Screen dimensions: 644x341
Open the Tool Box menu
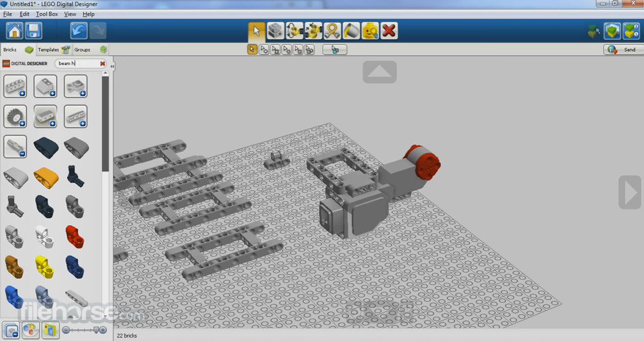click(x=47, y=14)
